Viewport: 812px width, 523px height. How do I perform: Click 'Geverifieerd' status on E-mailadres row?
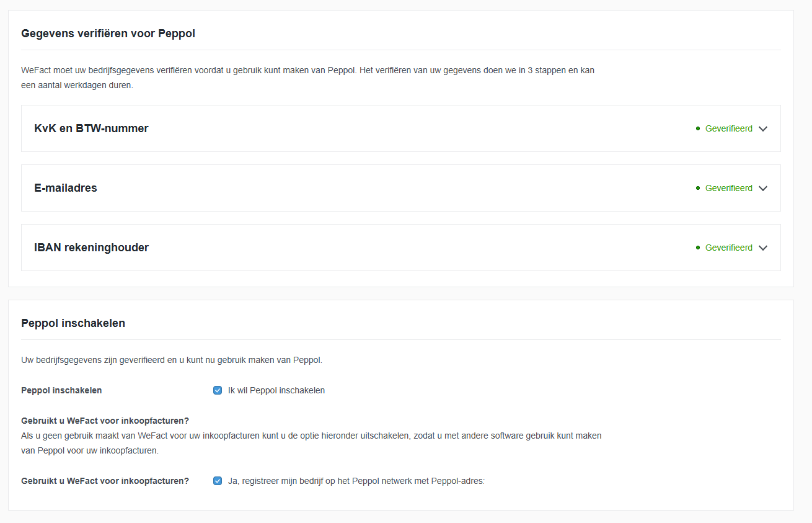(728, 188)
